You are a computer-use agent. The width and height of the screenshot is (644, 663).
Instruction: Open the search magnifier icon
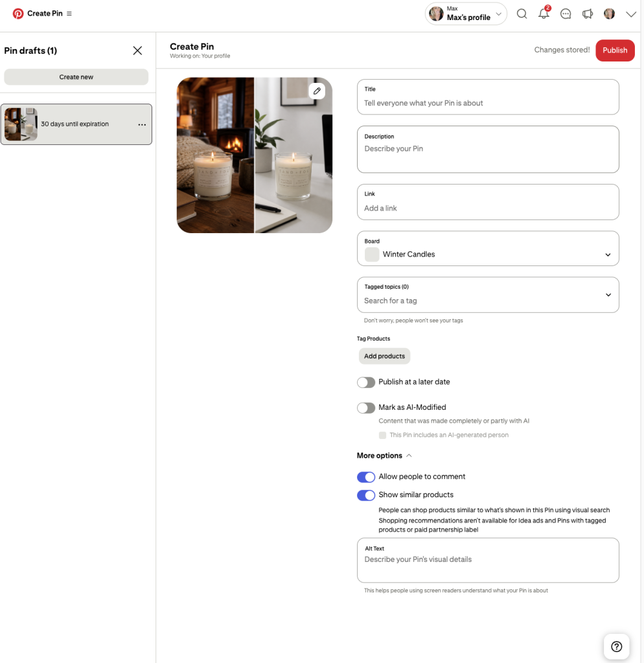click(522, 14)
